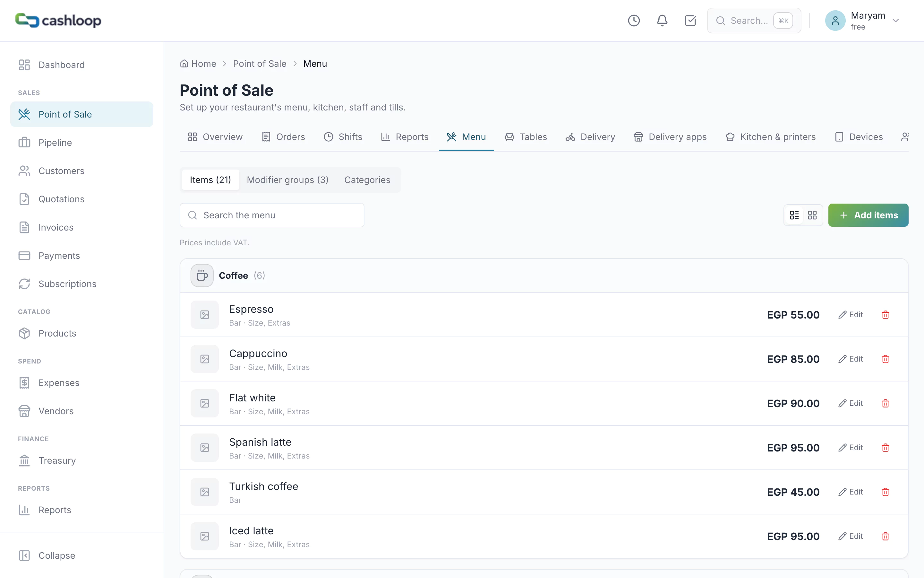Open Expenses in sidebar
Screen dimensions: 924x578
pyautogui.click(x=82, y=383)
